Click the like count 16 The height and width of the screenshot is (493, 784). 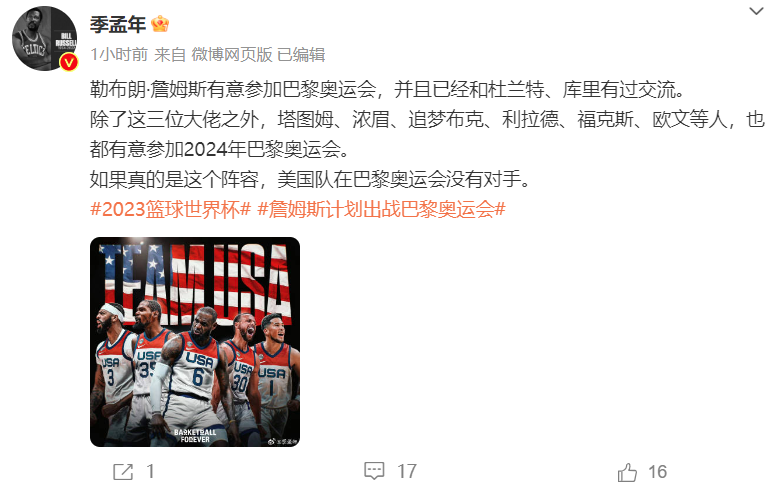coord(658,472)
